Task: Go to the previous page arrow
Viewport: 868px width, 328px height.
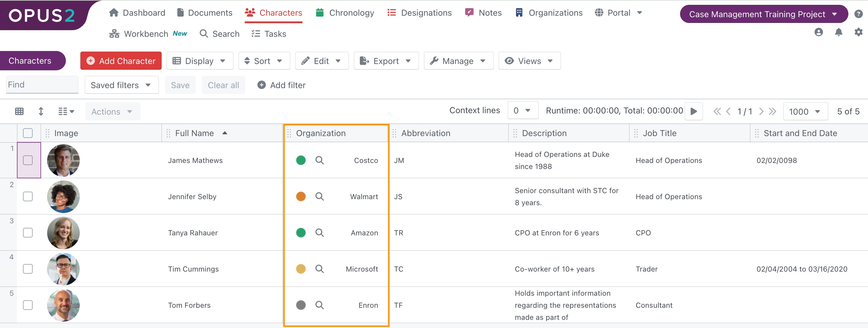Action: coord(728,111)
